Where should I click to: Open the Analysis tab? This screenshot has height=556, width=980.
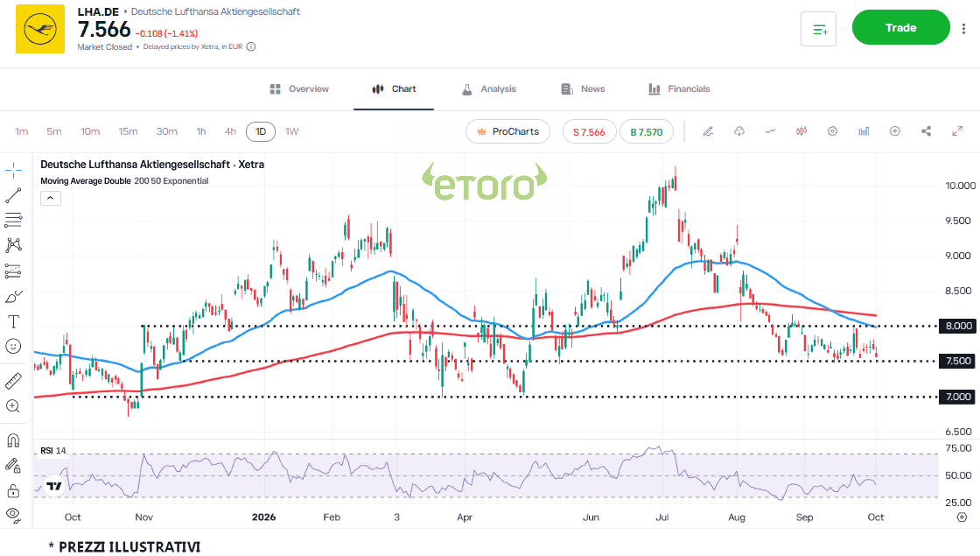point(489,88)
